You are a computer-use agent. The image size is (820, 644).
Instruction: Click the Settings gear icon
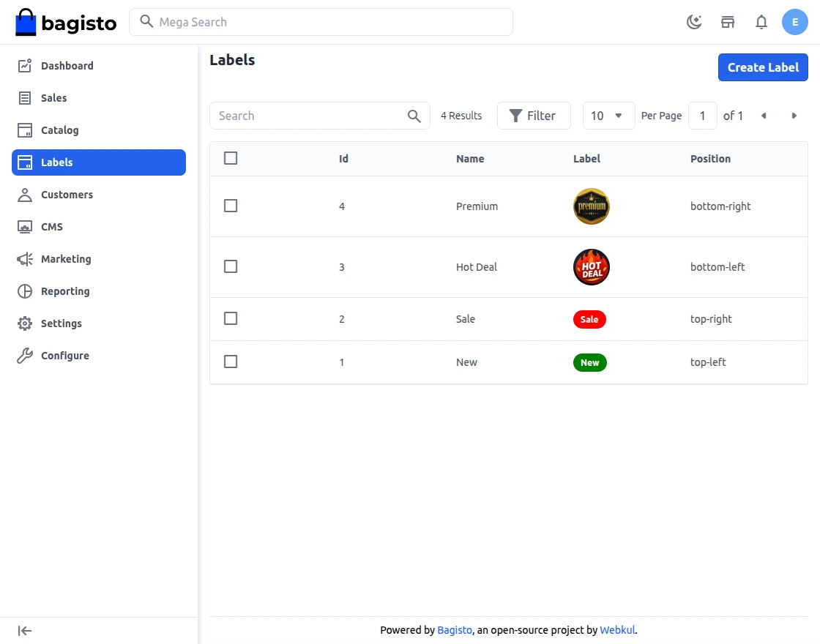pos(25,323)
